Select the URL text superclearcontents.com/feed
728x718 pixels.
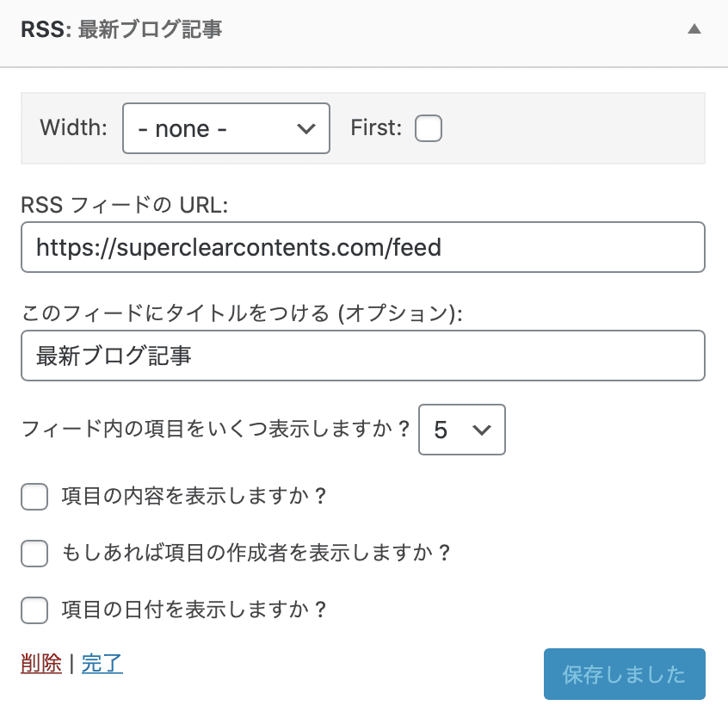237,247
